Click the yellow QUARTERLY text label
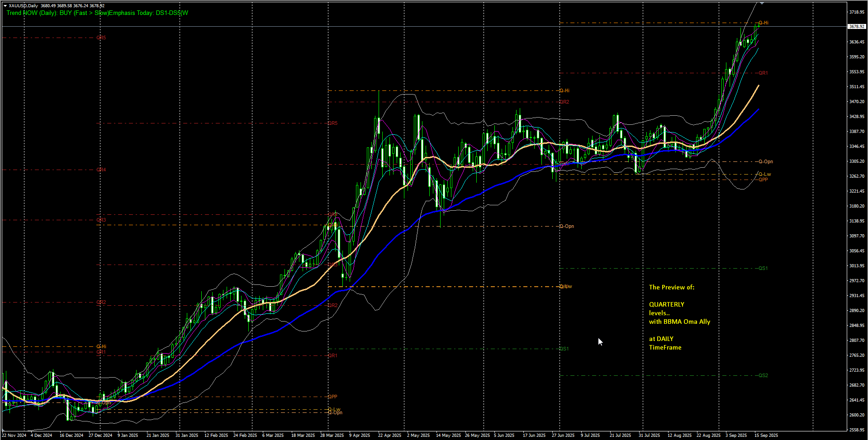 (x=667, y=304)
